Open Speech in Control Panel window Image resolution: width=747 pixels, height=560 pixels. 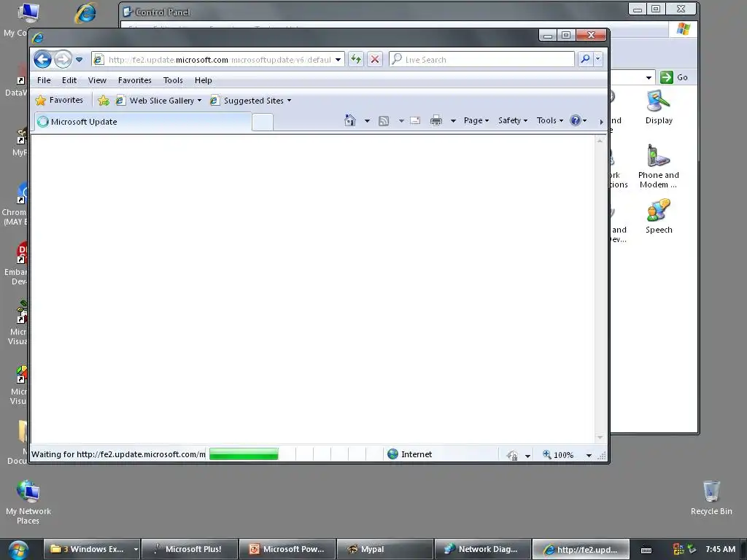659,217
